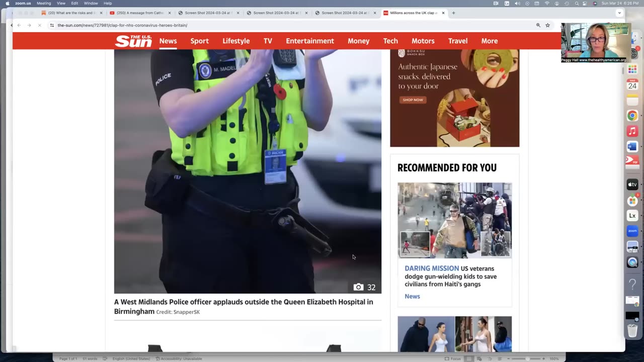This screenshot has width=644, height=362.
Task: Go to the TV section
Action: coord(268,41)
